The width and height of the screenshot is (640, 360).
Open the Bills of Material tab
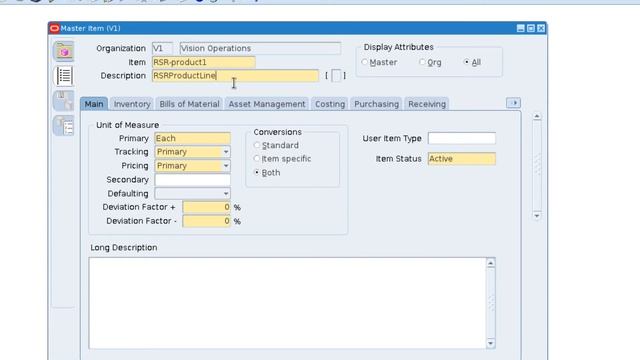(x=189, y=104)
